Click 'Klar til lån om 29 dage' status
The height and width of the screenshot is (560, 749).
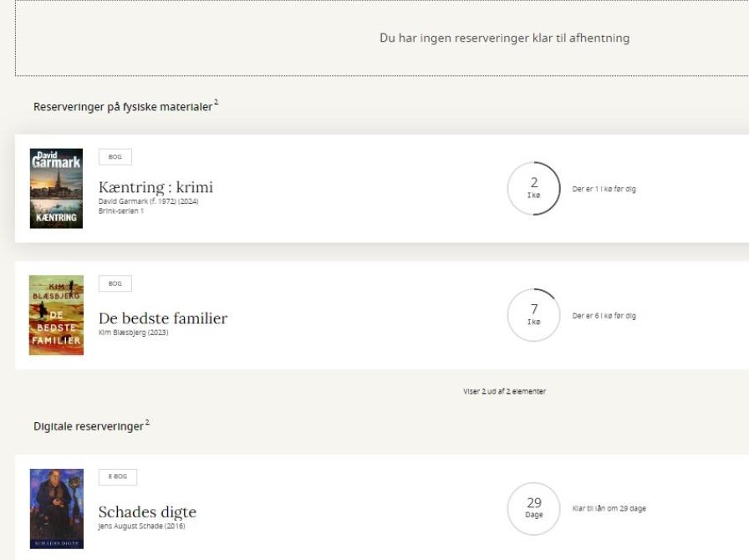(609, 509)
